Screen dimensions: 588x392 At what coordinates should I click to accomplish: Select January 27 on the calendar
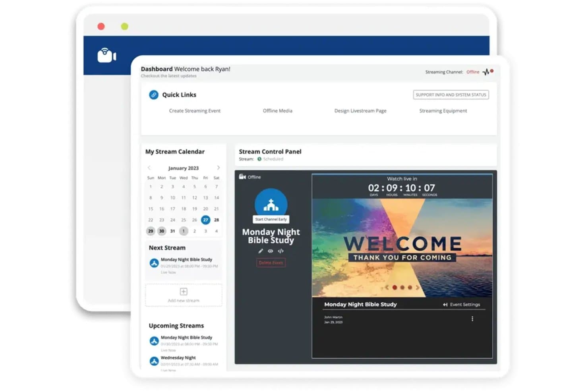pyautogui.click(x=205, y=220)
